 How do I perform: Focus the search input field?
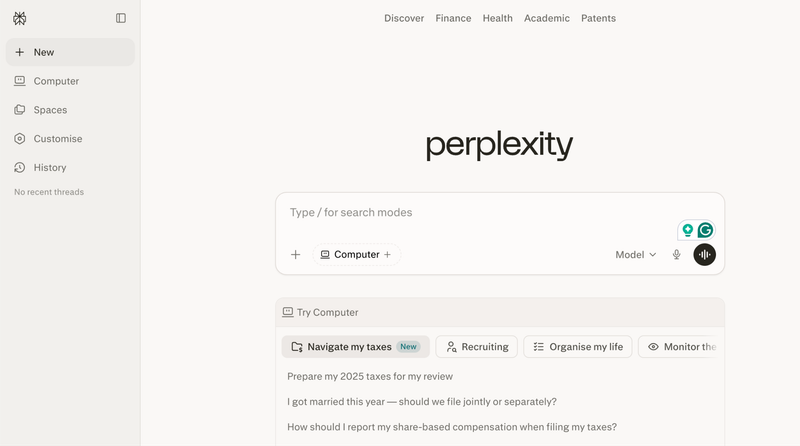click(480, 213)
